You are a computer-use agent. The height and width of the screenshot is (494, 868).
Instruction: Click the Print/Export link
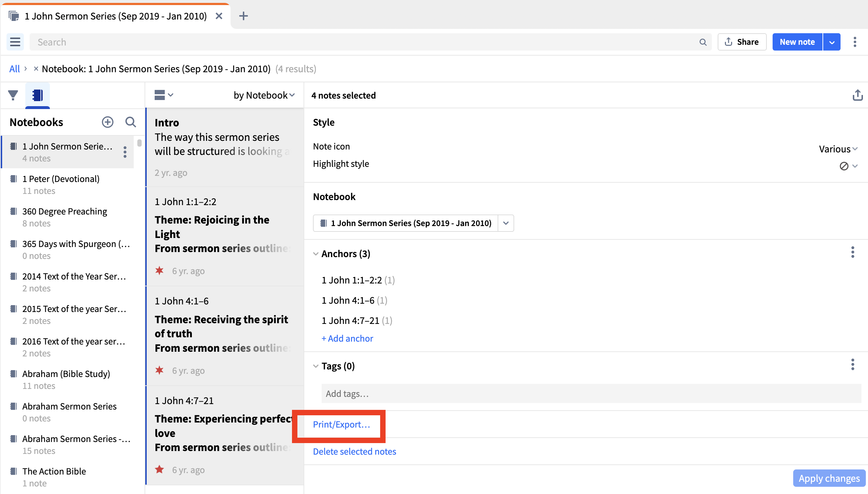click(x=341, y=424)
